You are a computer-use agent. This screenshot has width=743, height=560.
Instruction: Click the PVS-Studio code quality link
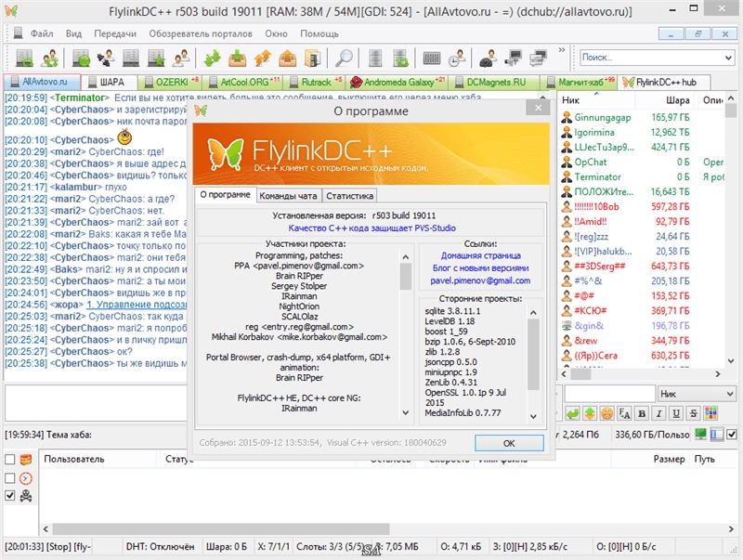(x=372, y=228)
